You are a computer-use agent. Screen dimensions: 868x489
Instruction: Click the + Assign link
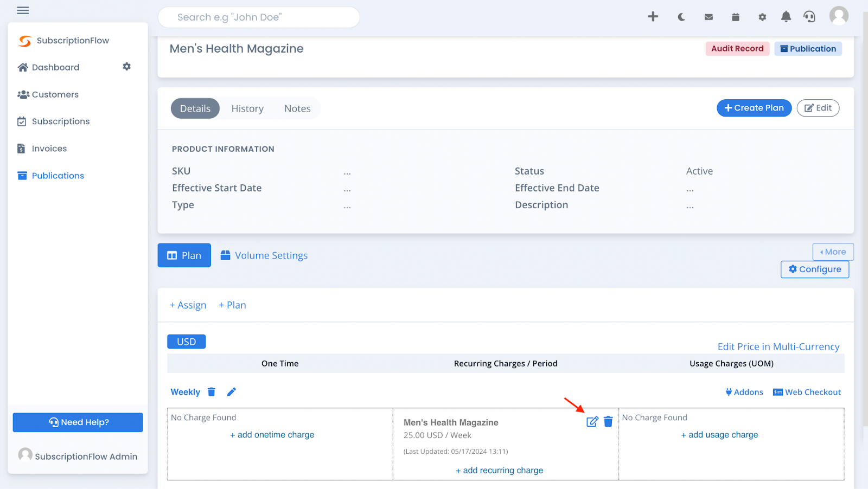[188, 305]
